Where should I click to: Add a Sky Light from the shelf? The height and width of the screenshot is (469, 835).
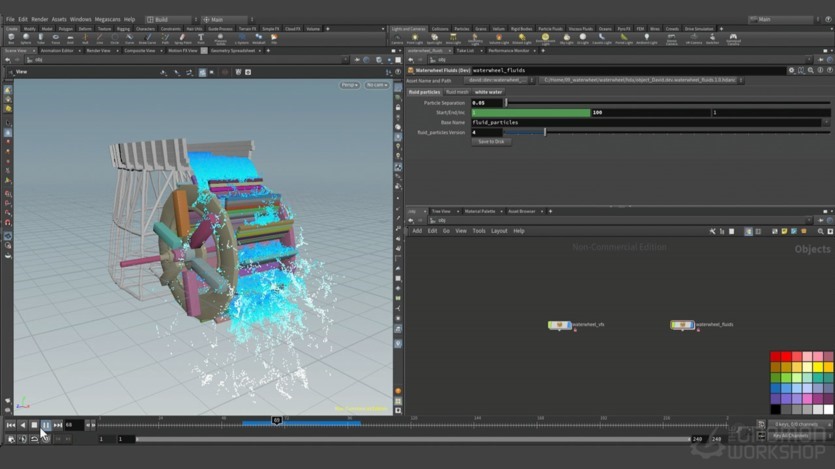pyautogui.click(x=567, y=38)
